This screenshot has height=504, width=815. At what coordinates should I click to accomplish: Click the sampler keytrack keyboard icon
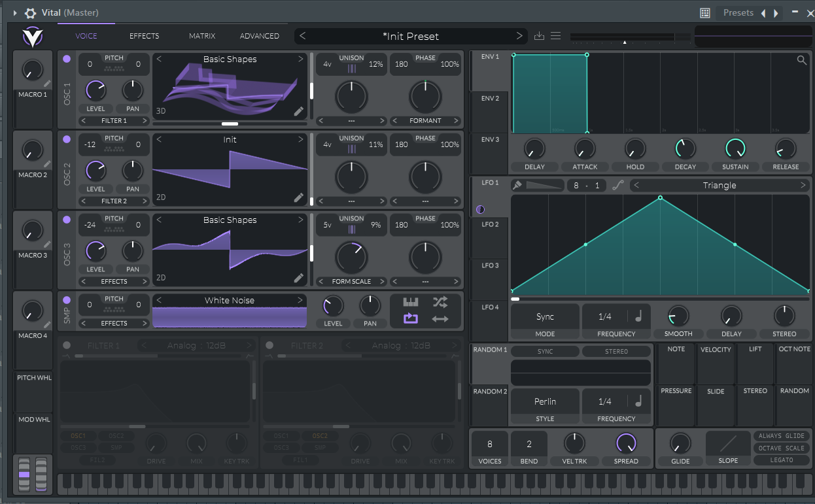pyautogui.click(x=410, y=302)
